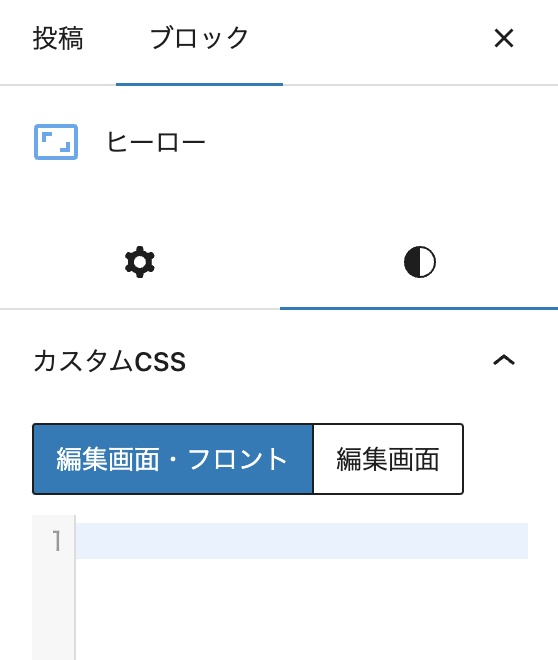Image resolution: width=558 pixels, height=660 pixels.
Task: Choose the 編集画面・フロント option
Action: tap(173, 459)
